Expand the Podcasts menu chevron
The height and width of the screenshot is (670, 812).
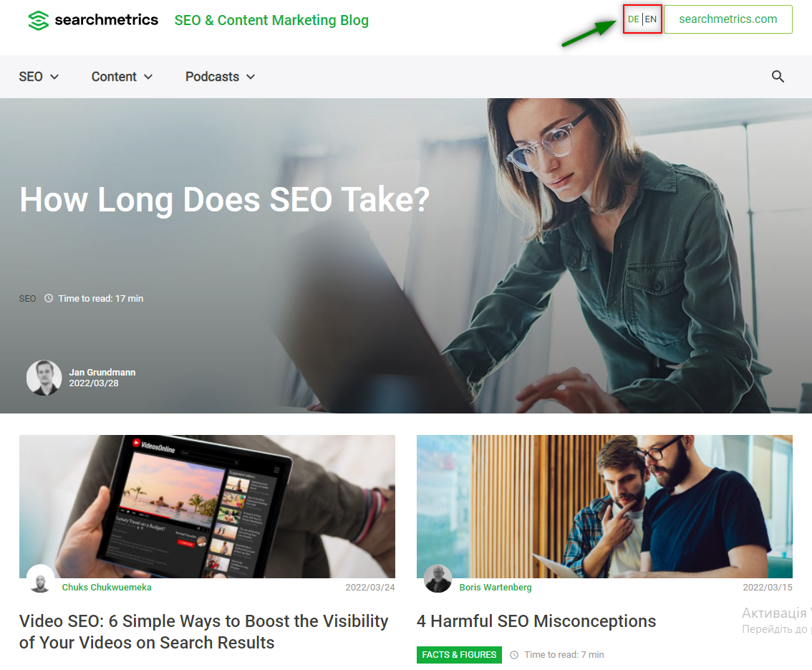click(251, 77)
